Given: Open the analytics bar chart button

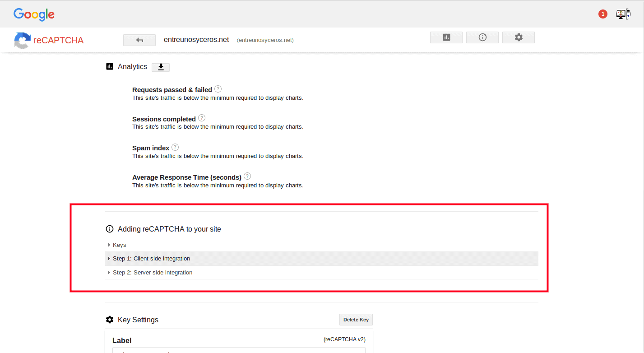Looking at the screenshot, I should point(446,37).
